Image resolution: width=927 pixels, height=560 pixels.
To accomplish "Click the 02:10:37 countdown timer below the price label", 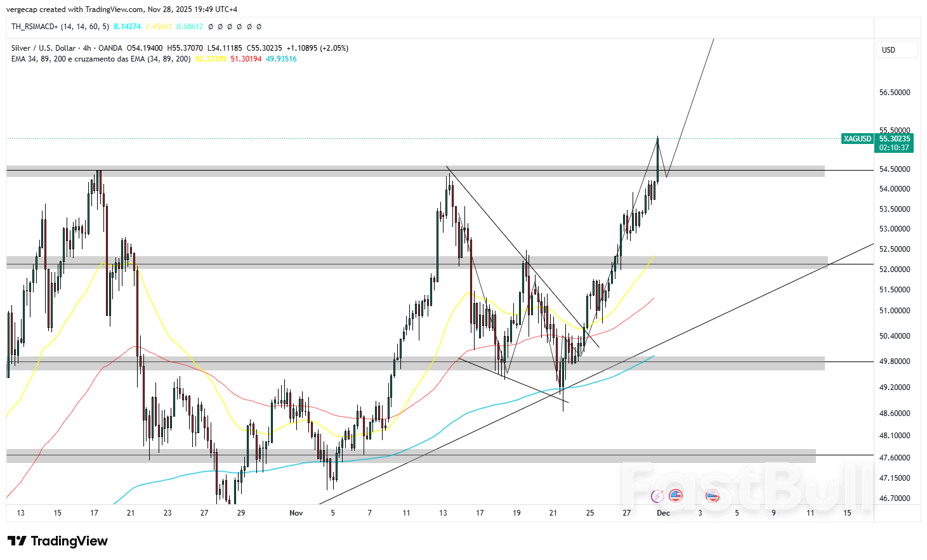I will pyautogui.click(x=895, y=147).
